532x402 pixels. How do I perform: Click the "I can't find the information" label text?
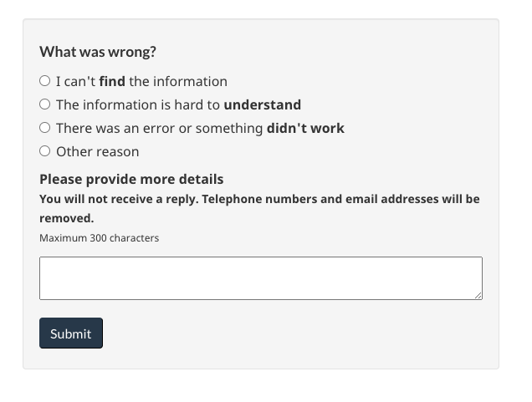coord(142,81)
